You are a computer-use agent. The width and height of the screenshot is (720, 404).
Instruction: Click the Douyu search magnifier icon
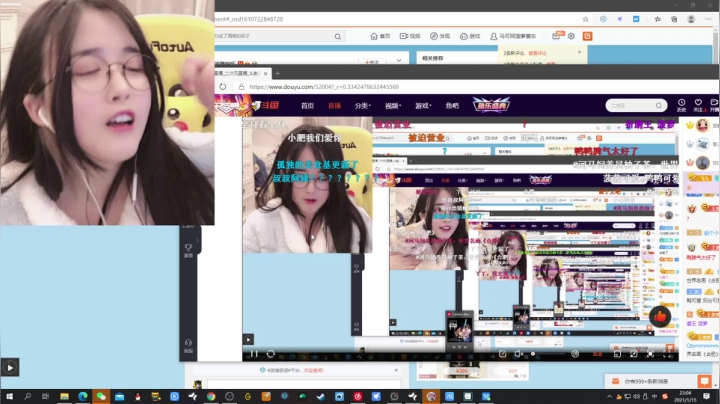point(659,106)
